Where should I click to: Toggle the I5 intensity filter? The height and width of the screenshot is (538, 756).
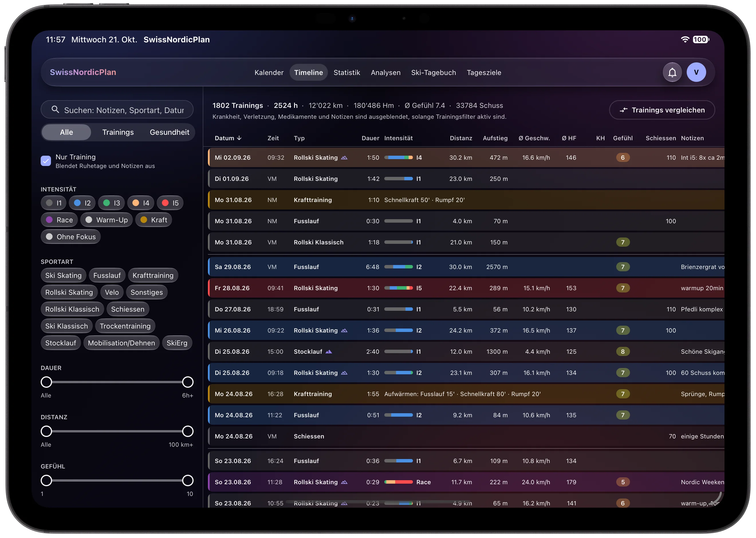pos(170,203)
